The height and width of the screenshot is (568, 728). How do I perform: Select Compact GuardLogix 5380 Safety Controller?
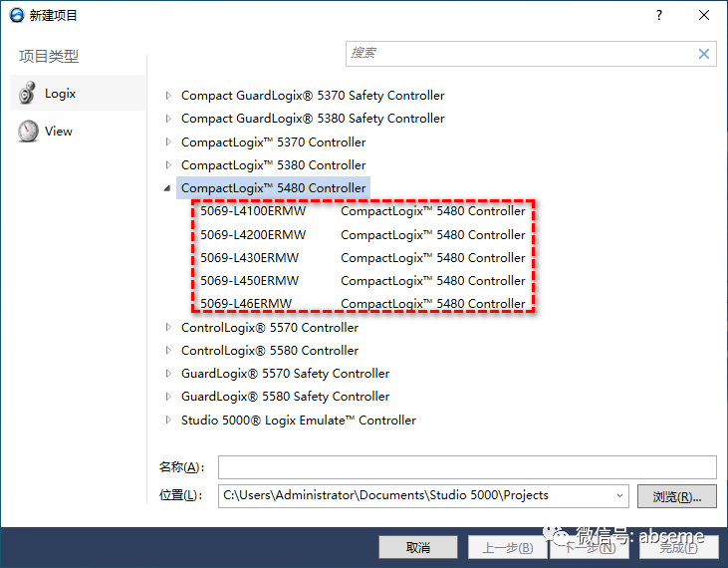pyautogui.click(x=313, y=119)
